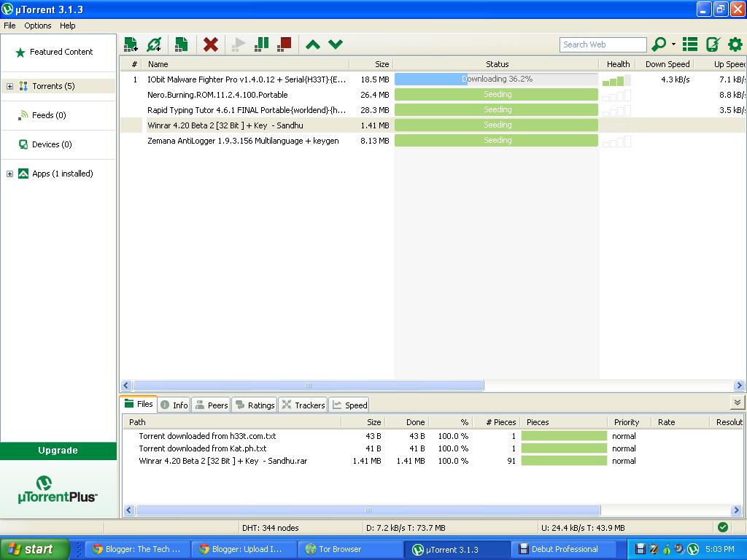Click in the Search Web field
The width and height of the screenshot is (747, 560).
(x=603, y=44)
